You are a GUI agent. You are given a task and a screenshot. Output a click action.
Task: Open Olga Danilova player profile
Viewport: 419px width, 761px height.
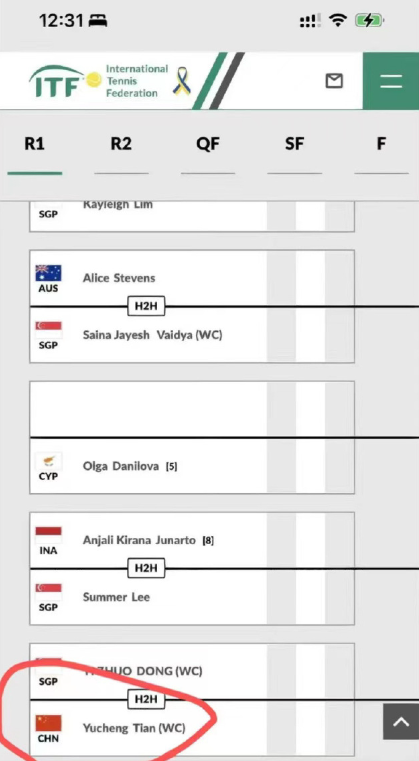click(x=121, y=466)
